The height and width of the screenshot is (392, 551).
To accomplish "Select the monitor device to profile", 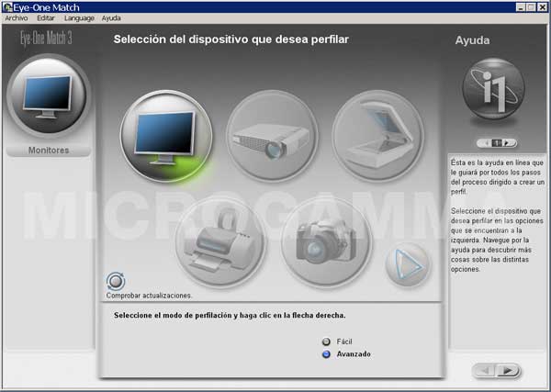I will 166,136.
